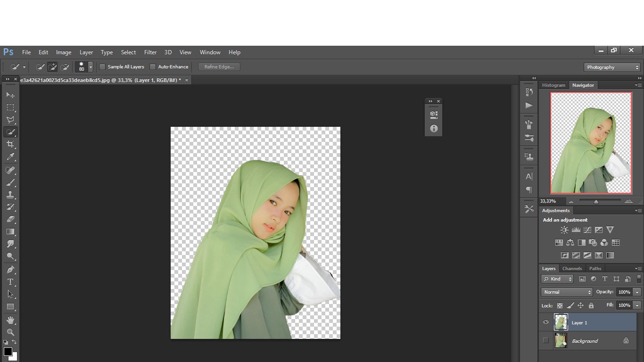Select the Layer 1 thumbnail
This screenshot has height=362, width=644.
(561, 322)
